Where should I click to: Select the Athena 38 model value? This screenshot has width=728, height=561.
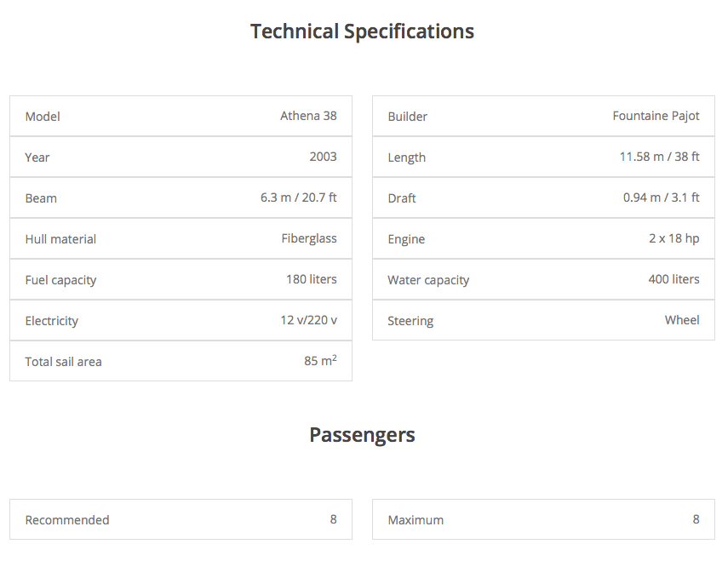click(x=308, y=116)
